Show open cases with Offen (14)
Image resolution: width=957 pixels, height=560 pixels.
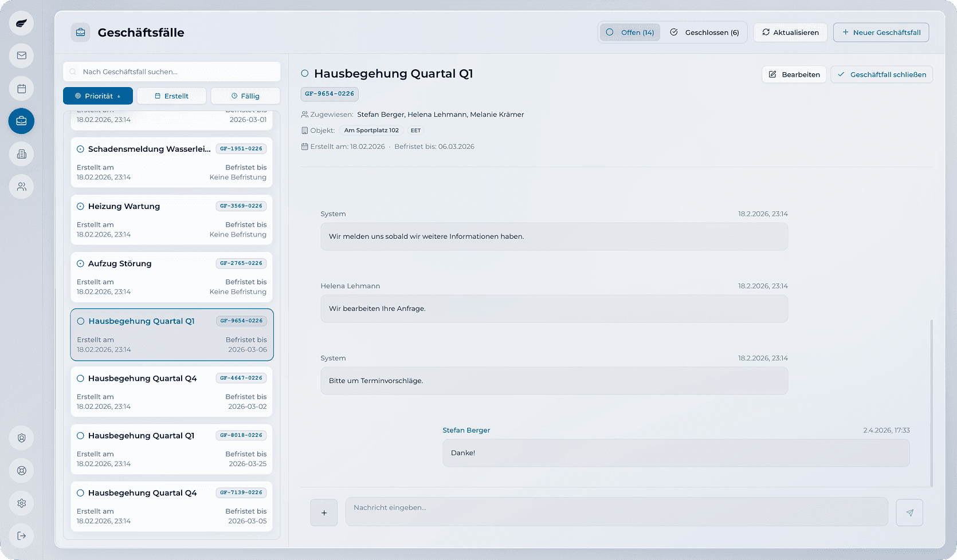(630, 32)
